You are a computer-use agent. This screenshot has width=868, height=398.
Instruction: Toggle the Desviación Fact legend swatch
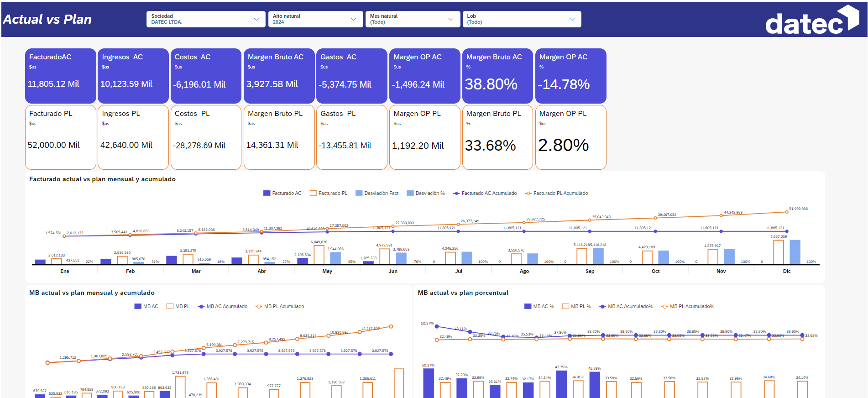coord(359,193)
